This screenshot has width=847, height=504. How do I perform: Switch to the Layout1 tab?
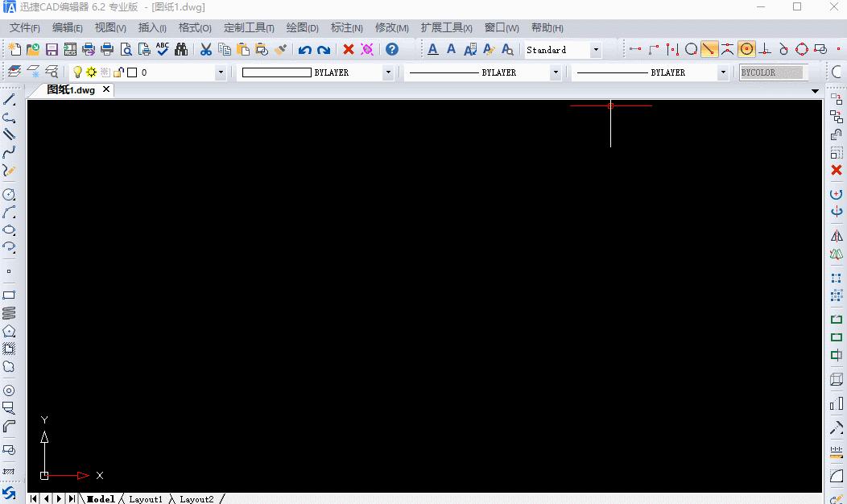(145, 499)
